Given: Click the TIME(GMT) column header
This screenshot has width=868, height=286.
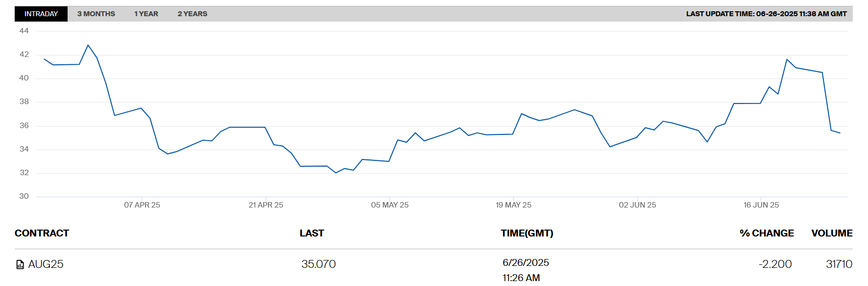Looking at the screenshot, I should 527,233.
